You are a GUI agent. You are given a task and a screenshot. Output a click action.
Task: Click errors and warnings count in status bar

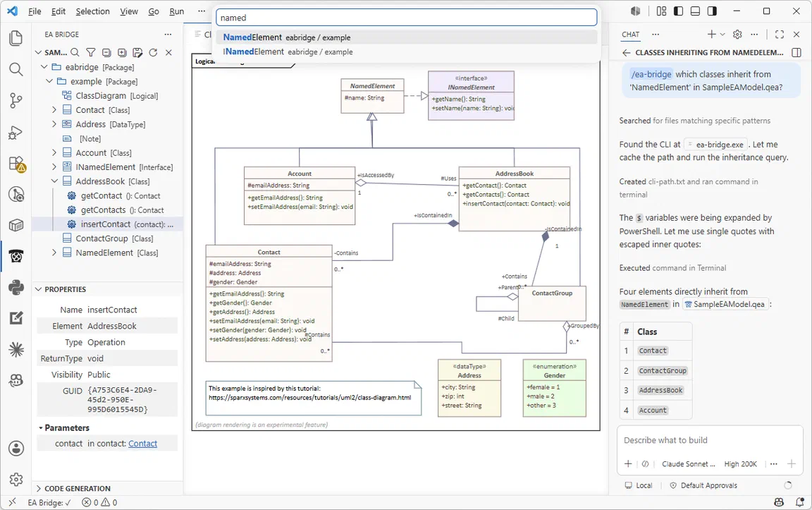click(100, 502)
